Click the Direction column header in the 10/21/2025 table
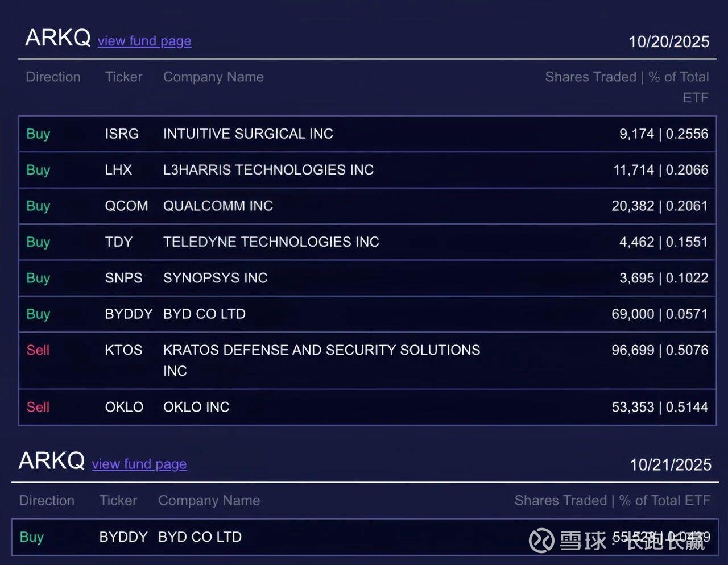Screen dimensions: 728x565 47,500
